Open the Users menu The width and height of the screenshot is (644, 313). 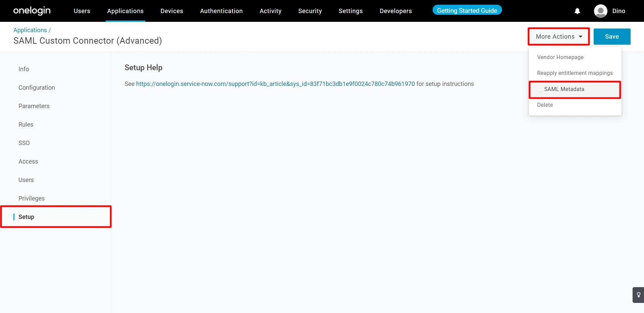(82, 11)
